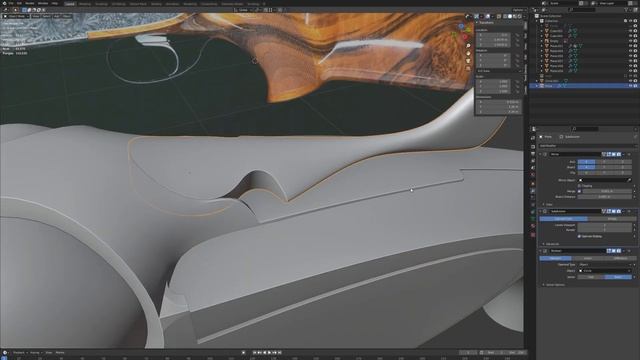Image resolution: width=640 pixels, height=360 pixels.
Task: Toggle Mirror Bisect X button
Action: 586,167
